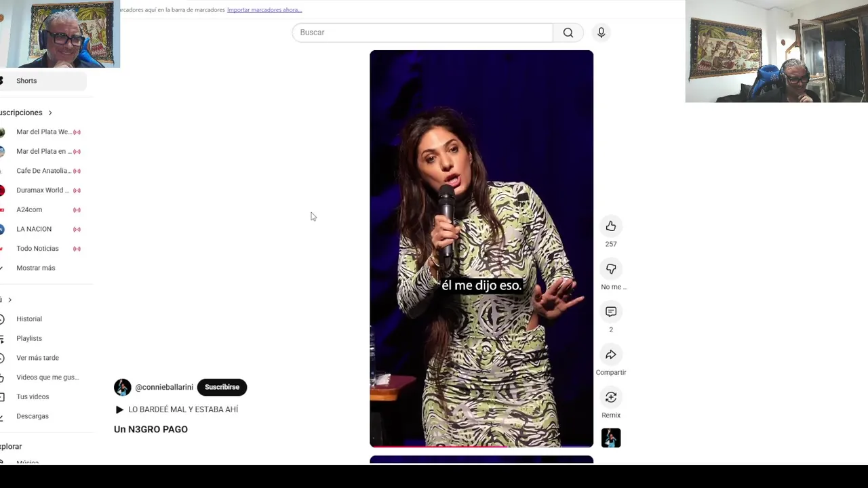Select Shorts in the sidebar

pyautogui.click(x=43, y=81)
